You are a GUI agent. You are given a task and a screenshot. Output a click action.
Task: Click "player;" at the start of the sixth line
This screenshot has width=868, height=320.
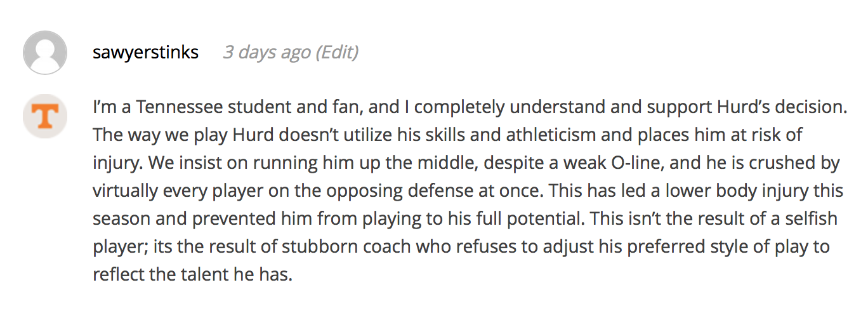(x=121, y=247)
